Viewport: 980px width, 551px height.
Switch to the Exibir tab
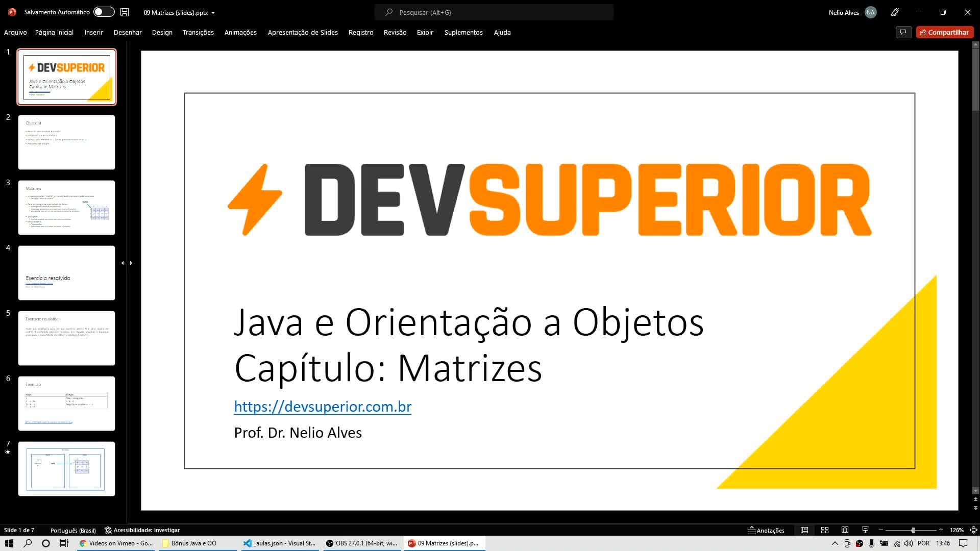coord(425,32)
